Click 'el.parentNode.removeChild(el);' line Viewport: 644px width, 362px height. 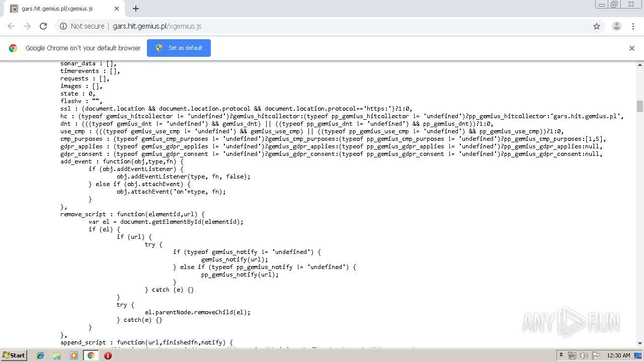pyautogui.click(x=198, y=312)
